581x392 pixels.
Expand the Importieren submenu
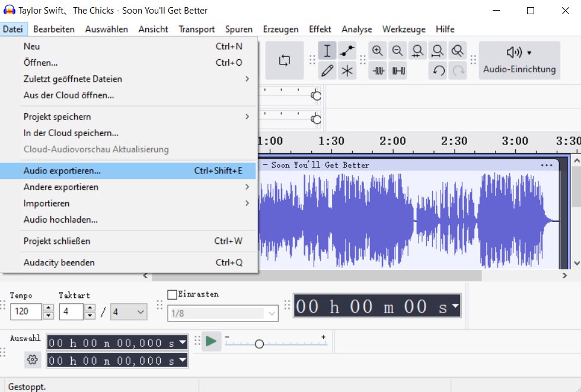(128, 203)
